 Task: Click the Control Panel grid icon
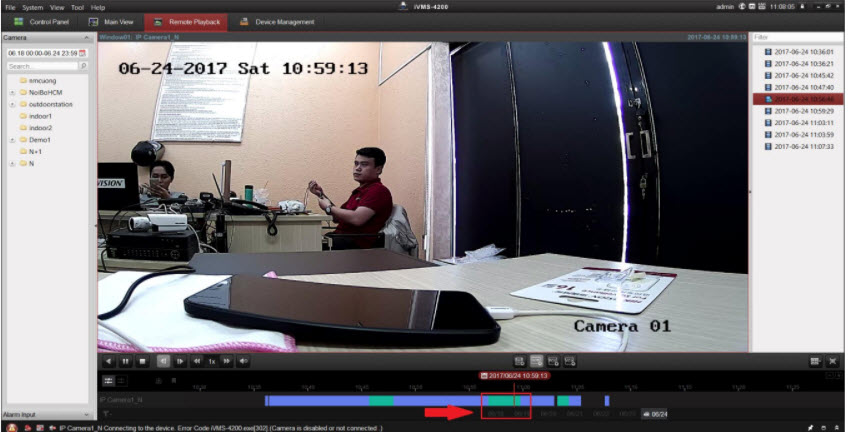(19, 21)
